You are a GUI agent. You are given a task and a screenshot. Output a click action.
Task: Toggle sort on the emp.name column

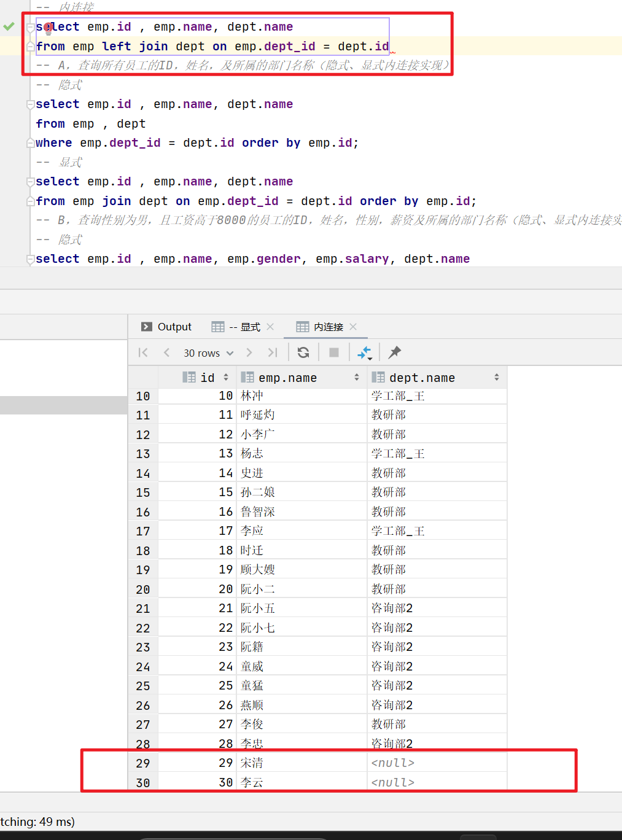coord(357,378)
